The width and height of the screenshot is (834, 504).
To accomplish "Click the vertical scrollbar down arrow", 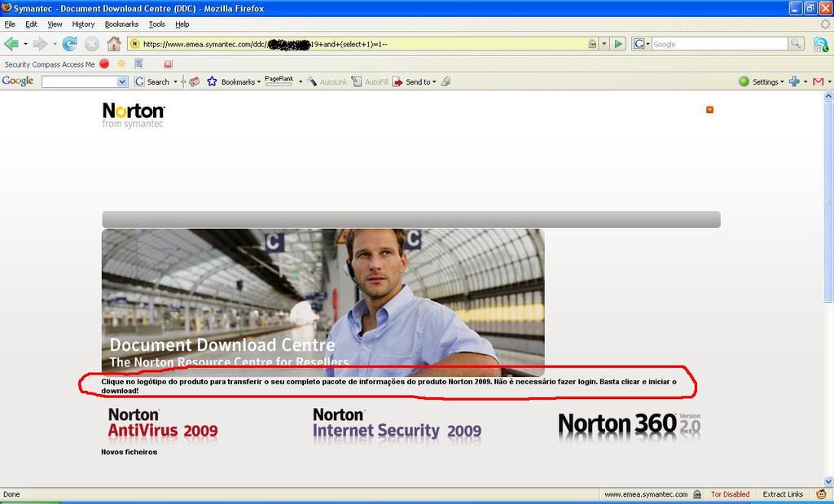I will coord(828,482).
